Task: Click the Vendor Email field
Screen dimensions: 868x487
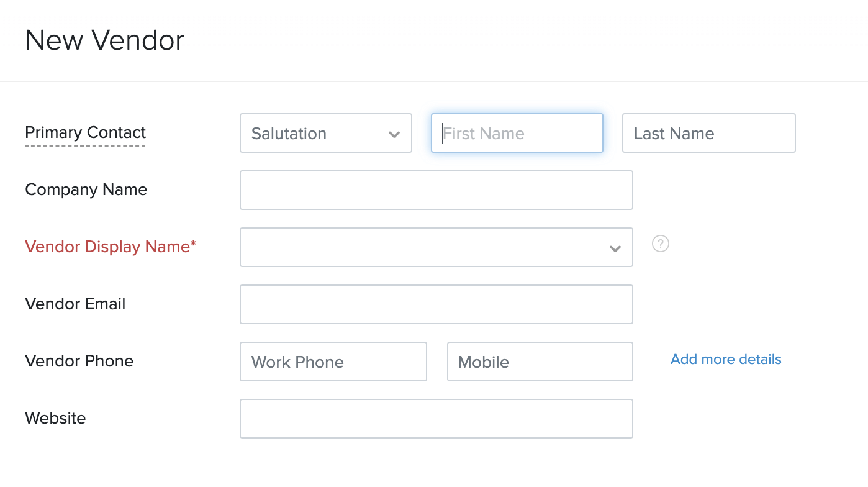Action: (436, 304)
